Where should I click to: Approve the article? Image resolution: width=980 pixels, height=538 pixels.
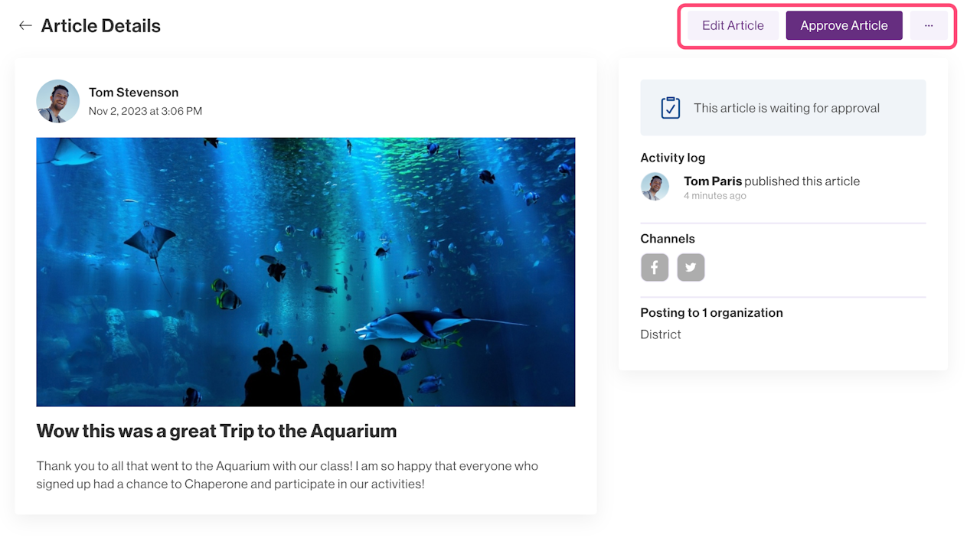(x=844, y=25)
